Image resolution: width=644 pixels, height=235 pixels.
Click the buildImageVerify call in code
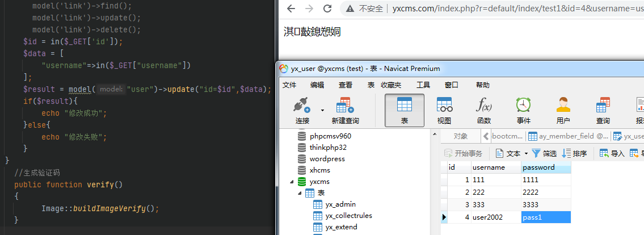tap(110, 208)
